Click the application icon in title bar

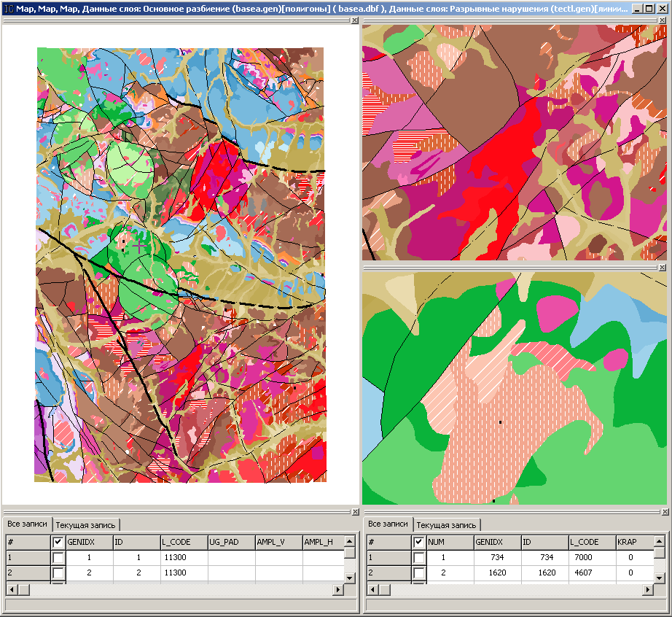coord(9,9)
